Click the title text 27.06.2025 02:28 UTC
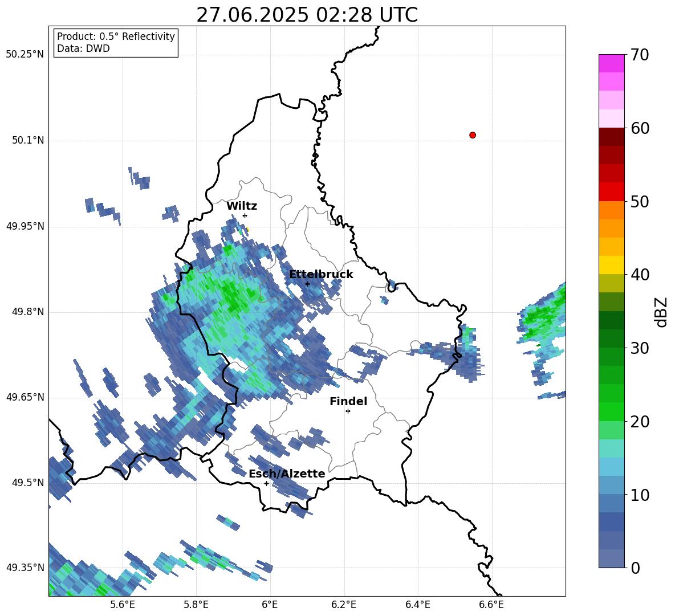Viewport: 675px width, 616px height. [307, 15]
